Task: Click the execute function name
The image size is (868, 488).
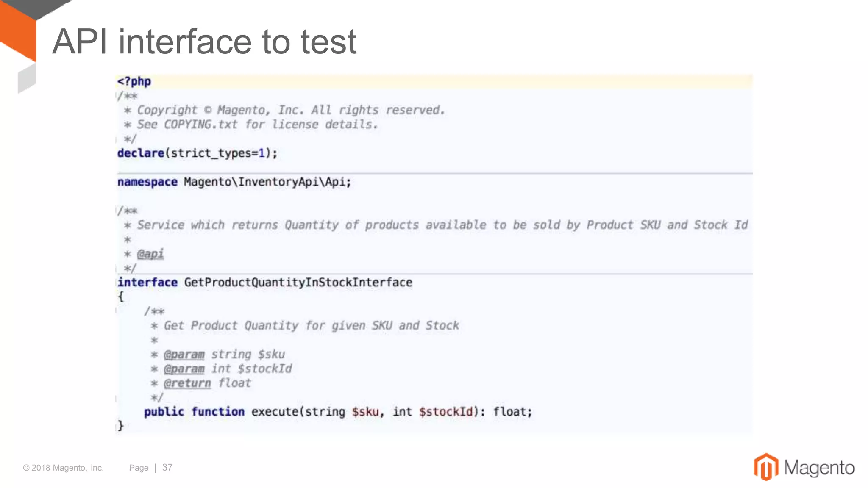Action: pos(275,412)
